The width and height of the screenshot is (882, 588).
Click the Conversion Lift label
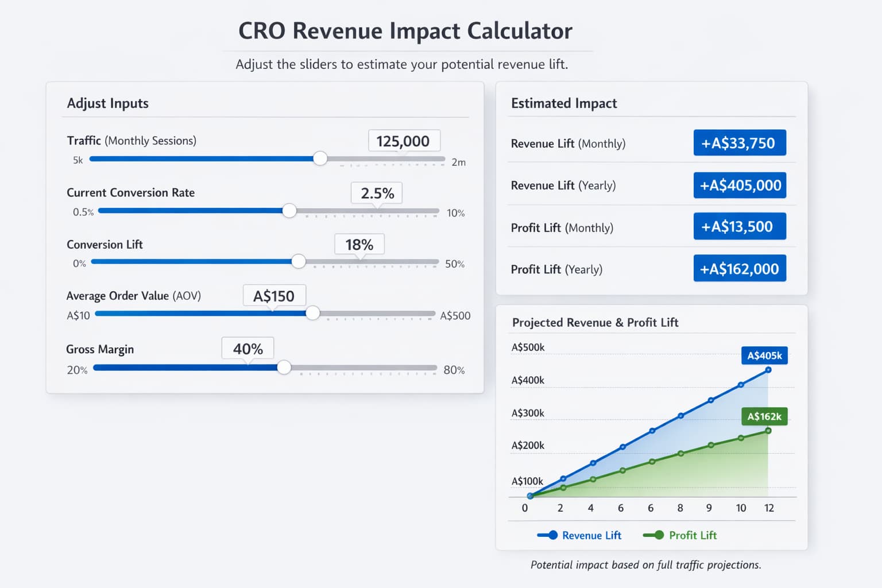[x=105, y=245]
